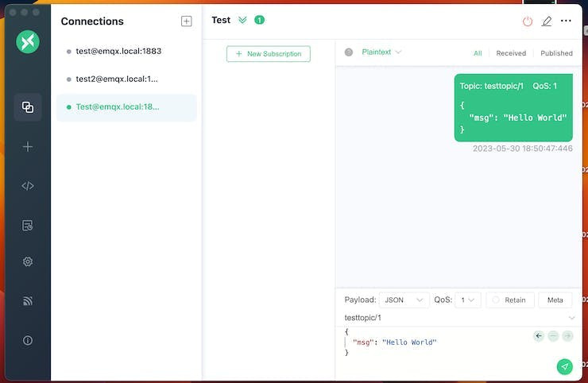Screen dimensions: 588x383
Task: Click message timestamp 2023-05-30 18:50:47:446
Action: (522, 149)
